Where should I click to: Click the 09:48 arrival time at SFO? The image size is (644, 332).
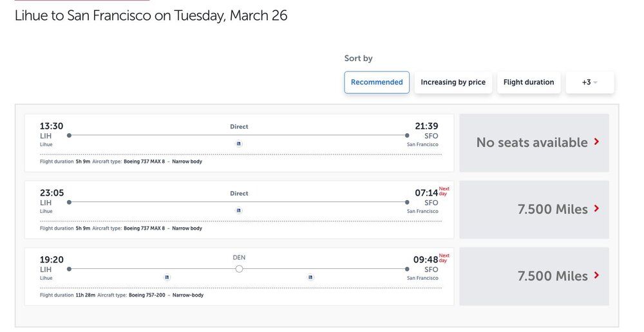tap(426, 260)
